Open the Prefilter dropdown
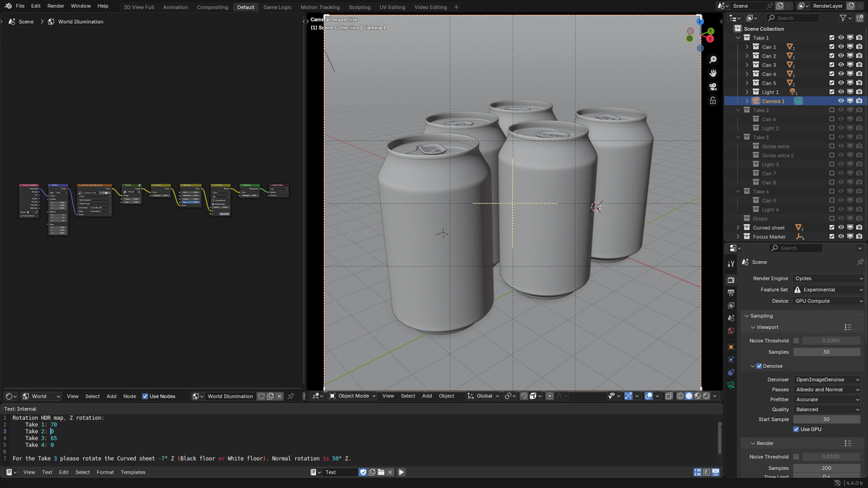 click(x=828, y=399)
